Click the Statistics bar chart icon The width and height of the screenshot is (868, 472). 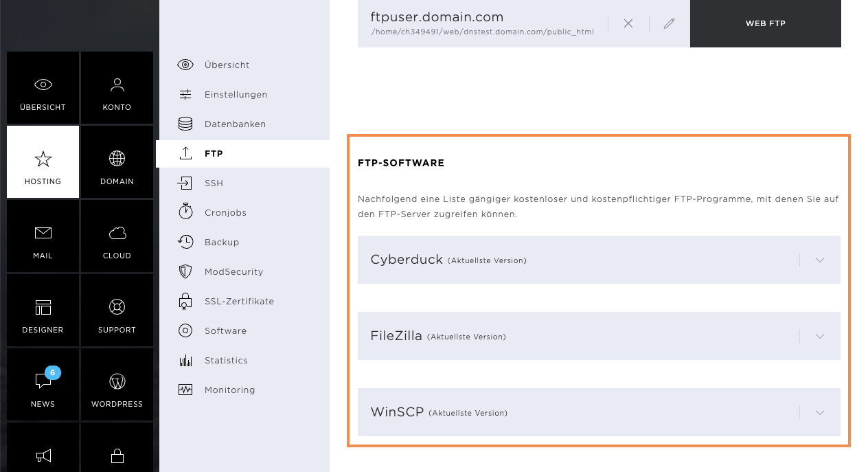coord(185,360)
